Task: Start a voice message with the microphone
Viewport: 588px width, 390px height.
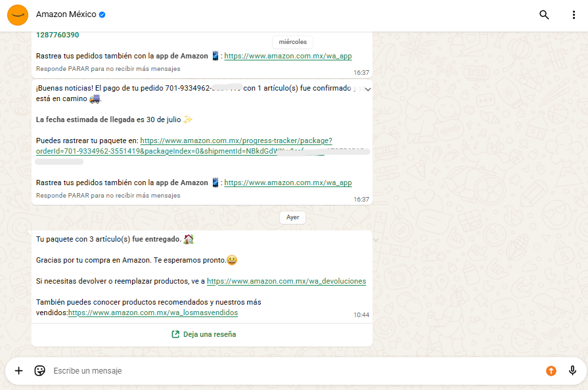Action: (x=572, y=370)
